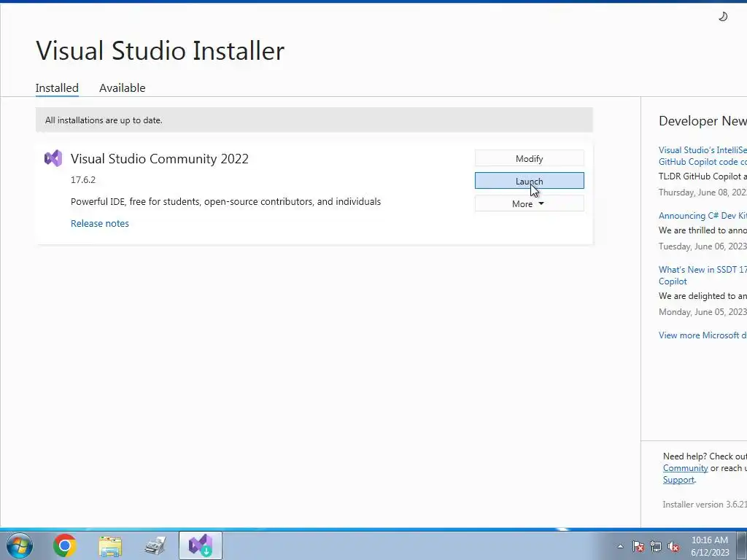Viewport: 747px width, 560px height.
Task: Open the Community help link
Action: click(x=685, y=468)
